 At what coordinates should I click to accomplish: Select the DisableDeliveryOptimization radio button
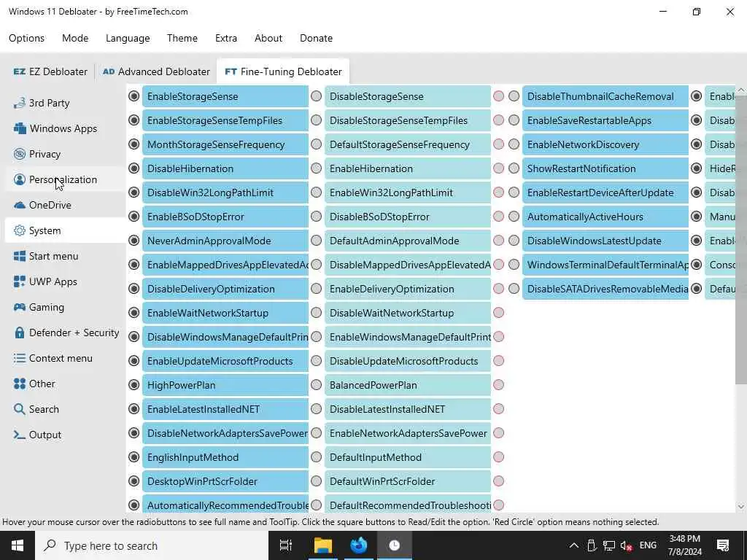[134, 289]
